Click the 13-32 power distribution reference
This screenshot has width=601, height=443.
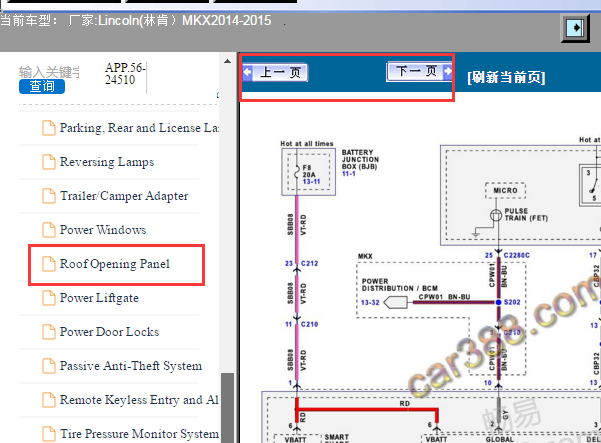click(x=370, y=302)
